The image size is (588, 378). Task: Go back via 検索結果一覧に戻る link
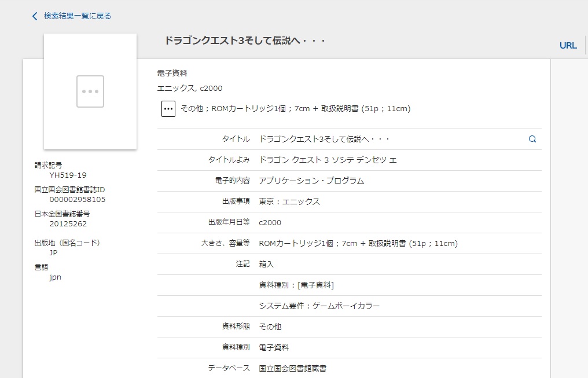pyautogui.click(x=77, y=16)
